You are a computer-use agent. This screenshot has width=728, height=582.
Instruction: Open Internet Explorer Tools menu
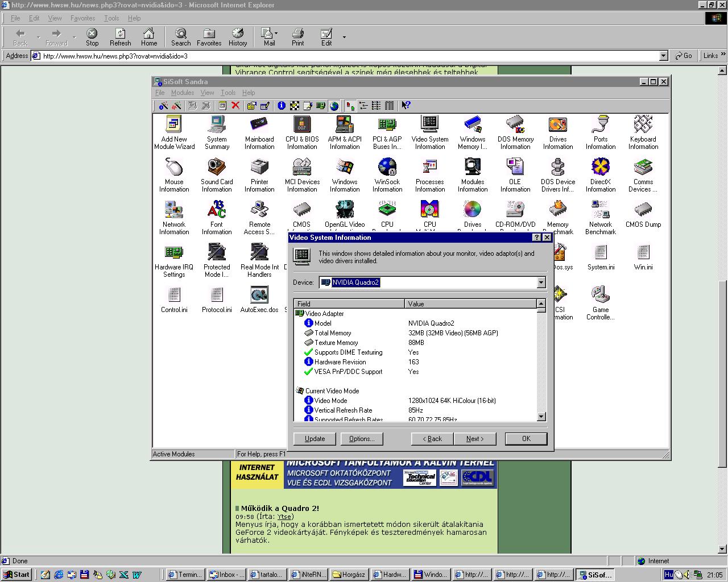[111, 18]
